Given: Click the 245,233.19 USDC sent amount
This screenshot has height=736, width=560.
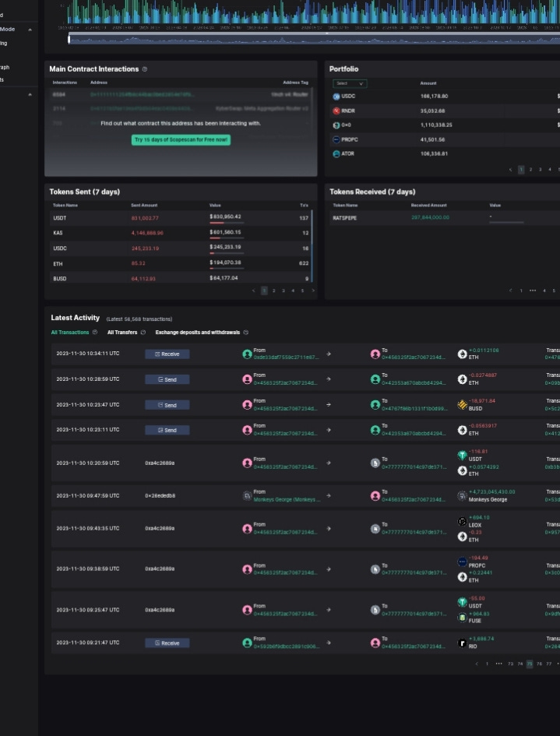Looking at the screenshot, I should coord(145,248).
